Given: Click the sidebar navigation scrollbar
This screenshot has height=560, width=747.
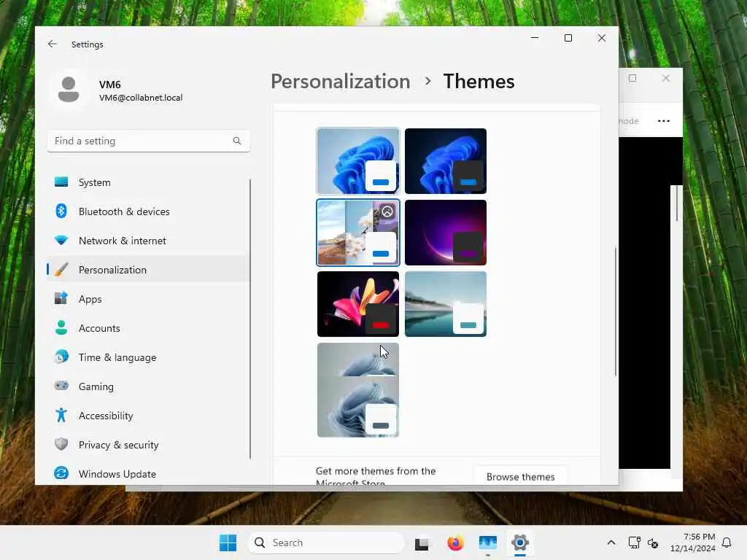Looking at the screenshot, I should click(250, 319).
